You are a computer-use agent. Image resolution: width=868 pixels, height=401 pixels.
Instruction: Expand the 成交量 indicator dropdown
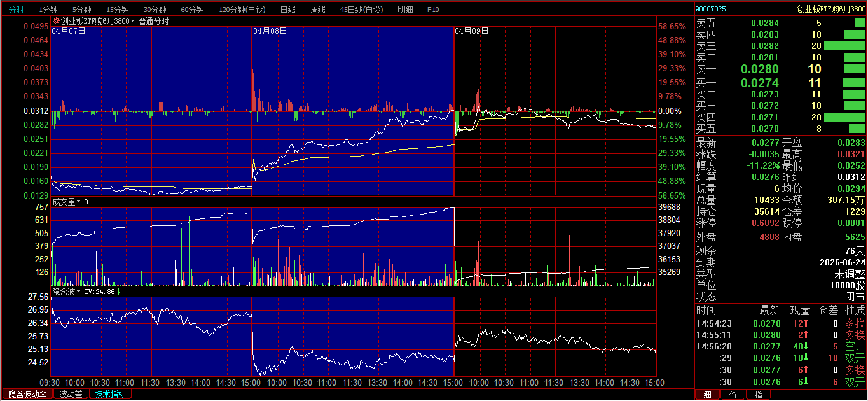[79, 202]
